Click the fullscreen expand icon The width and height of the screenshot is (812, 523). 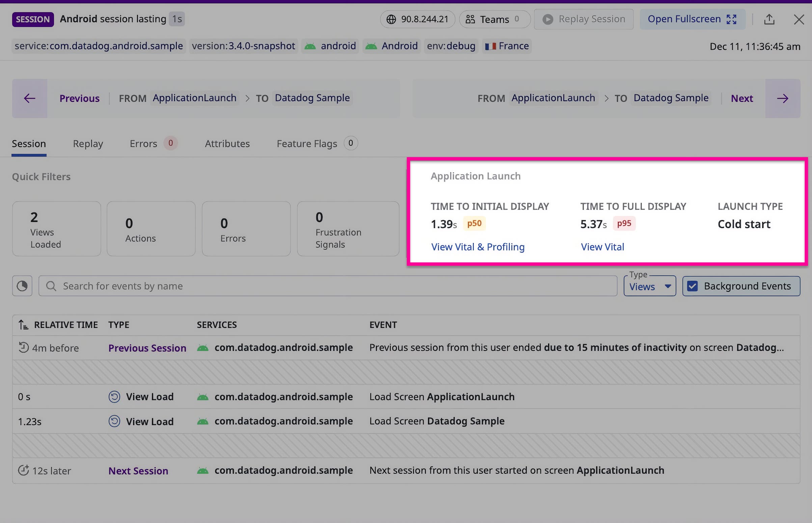tap(733, 19)
